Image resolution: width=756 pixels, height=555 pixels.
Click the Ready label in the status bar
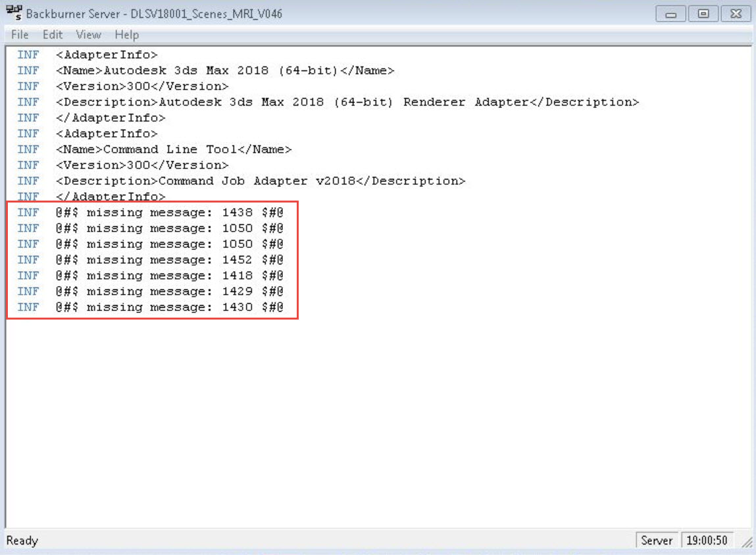pyautogui.click(x=22, y=540)
